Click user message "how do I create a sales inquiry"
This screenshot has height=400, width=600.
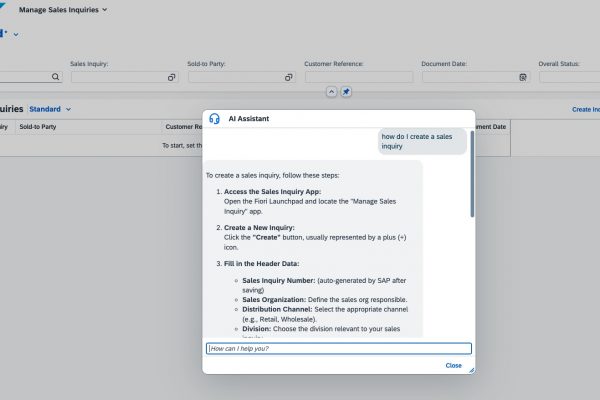coord(422,141)
